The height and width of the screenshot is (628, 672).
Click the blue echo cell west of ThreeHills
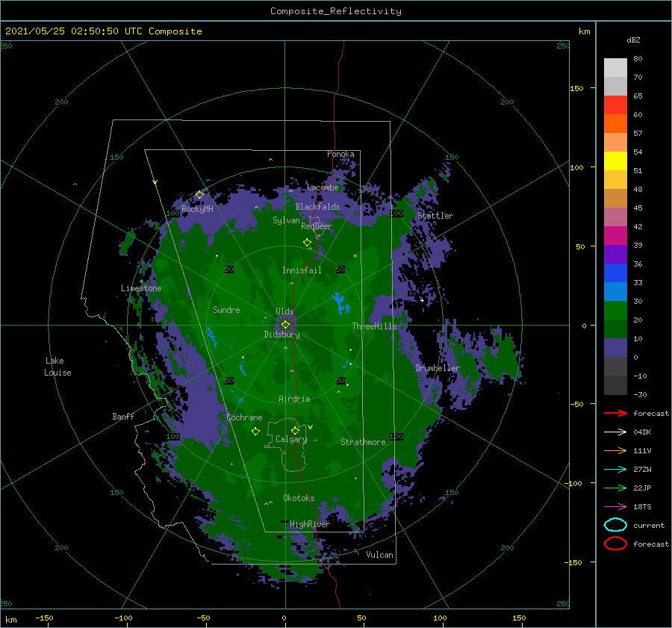coord(341,303)
